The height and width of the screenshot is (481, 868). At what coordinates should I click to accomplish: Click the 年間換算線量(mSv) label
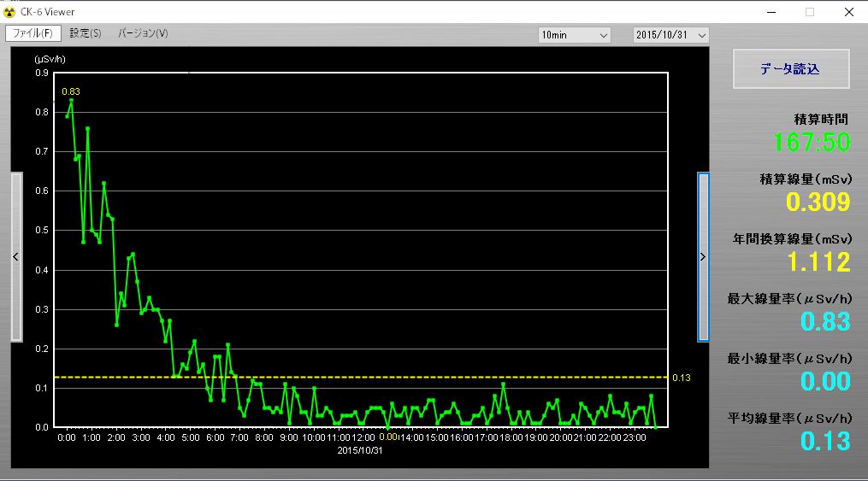pos(793,239)
